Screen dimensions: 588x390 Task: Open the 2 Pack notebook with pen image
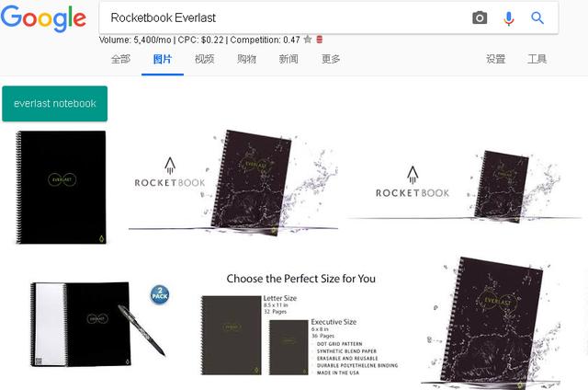coord(99,324)
